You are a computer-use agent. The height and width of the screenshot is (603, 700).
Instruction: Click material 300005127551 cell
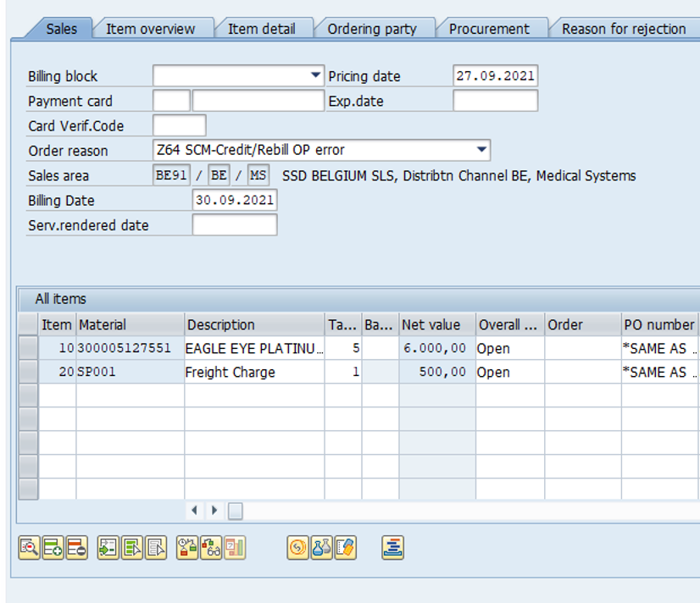(x=131, y=348)
